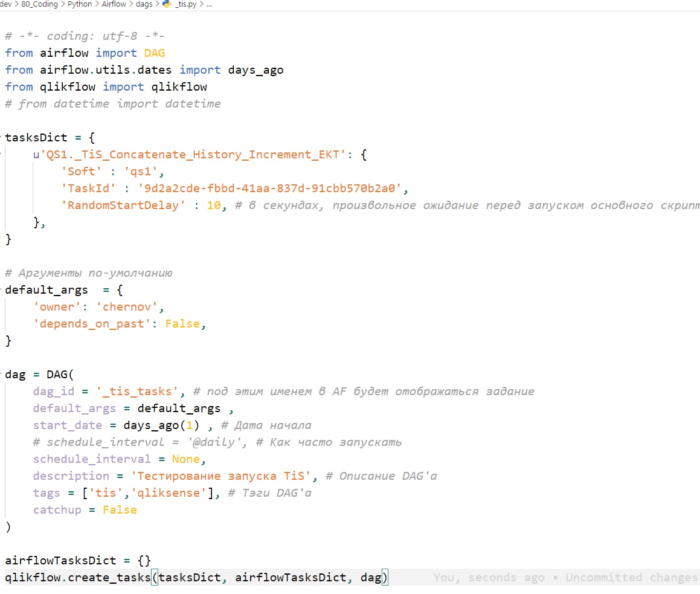Collapse the dag = DAG( block fold
The image size is (700, 594).
point(1,374)
